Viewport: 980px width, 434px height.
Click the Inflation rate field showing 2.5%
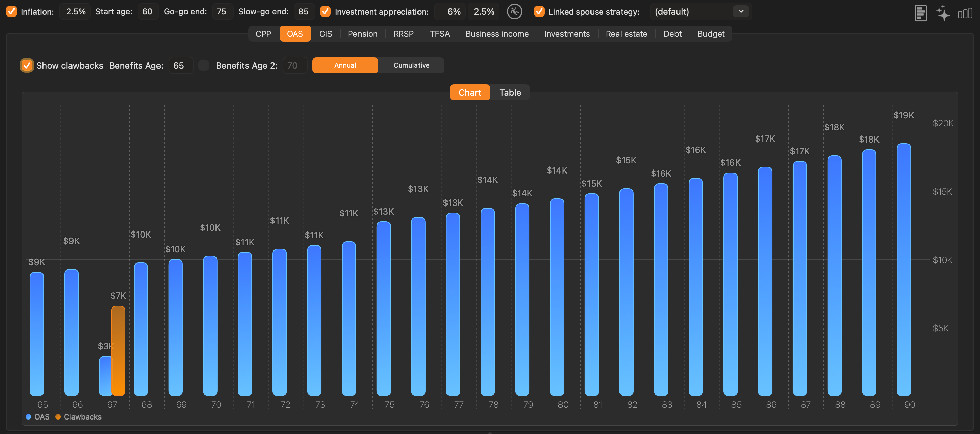click(75, 12)
